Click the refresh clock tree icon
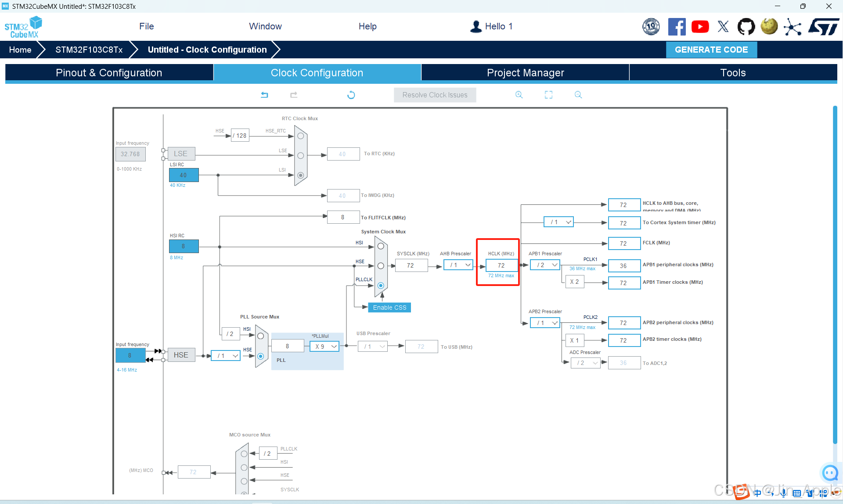 tap(351, 95)
